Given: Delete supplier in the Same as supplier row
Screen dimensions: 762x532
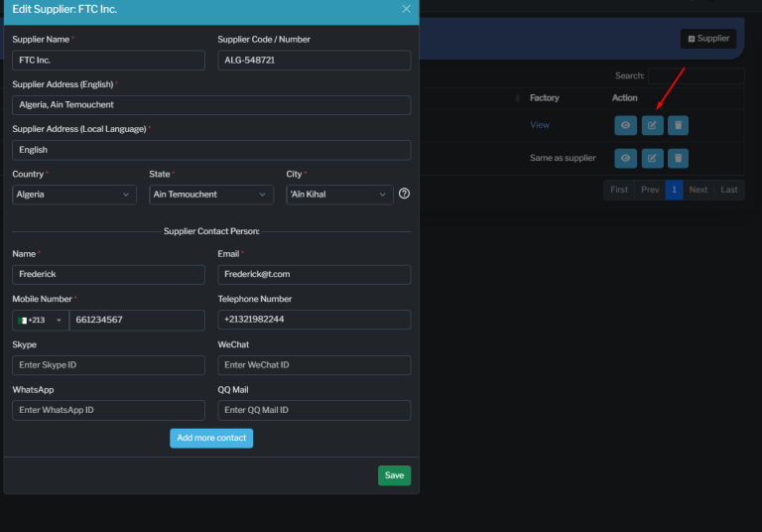Looking at the screenshot, I should click(x=678, y=158).
